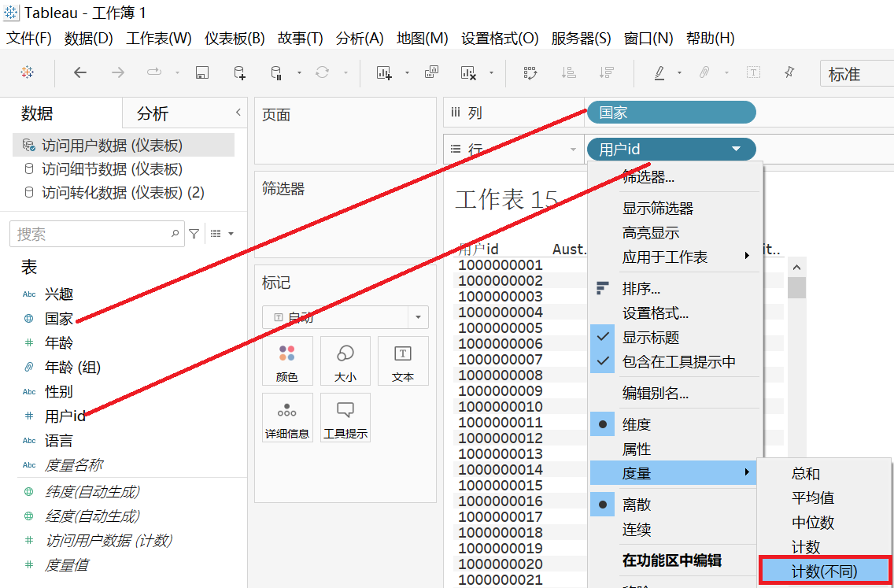Duplicate the current sheet using toolbar icon
894x588 pixels.
431,72
